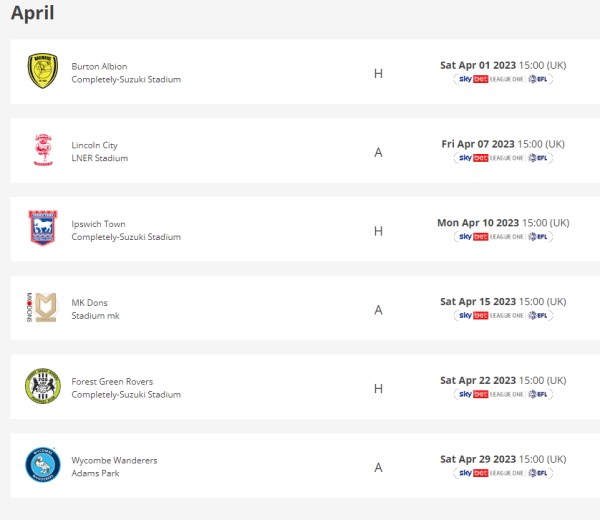Select the MK Dons team name
This screenshot has width=600, height=520.
89,303
